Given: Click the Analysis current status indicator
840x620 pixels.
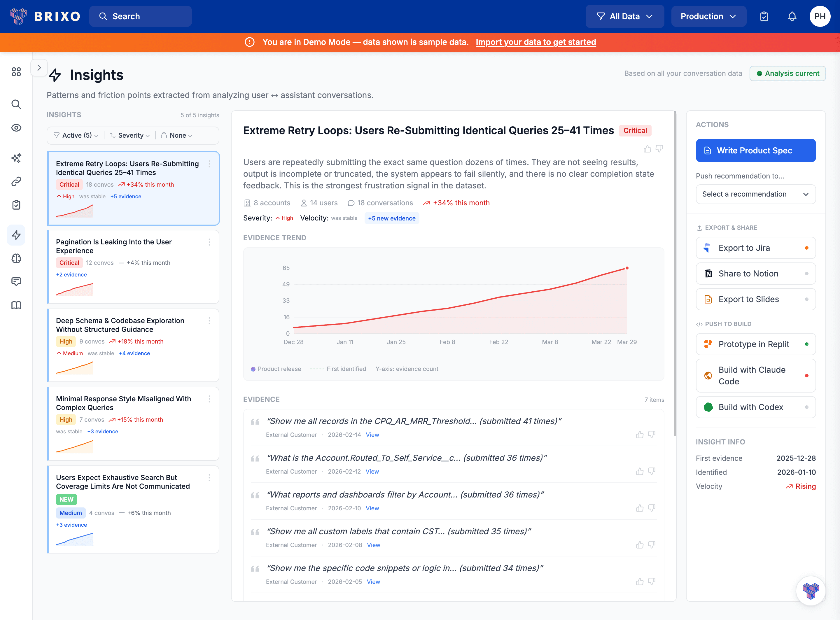Looking at the screenshot, I should click(x=787, y=73).
